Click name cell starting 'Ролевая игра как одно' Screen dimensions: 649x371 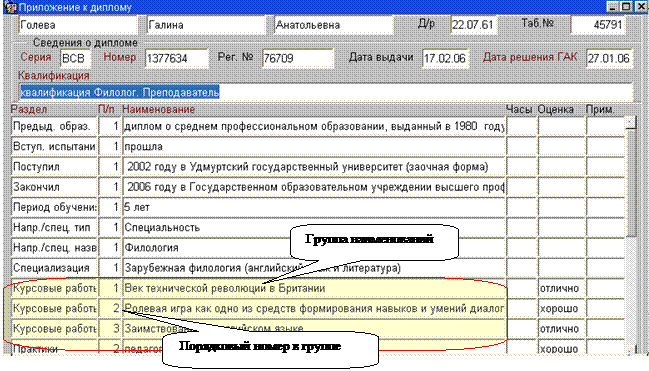314,309
